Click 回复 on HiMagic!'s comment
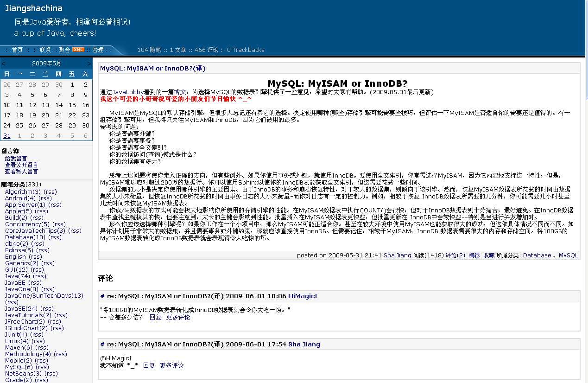588x383 pixels. click(x=155, y=317)
